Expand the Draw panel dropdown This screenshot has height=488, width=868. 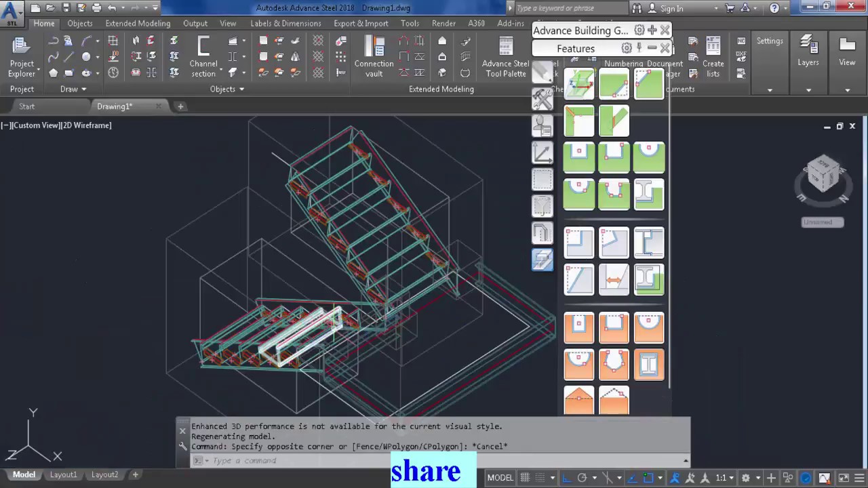coord(73,89)
